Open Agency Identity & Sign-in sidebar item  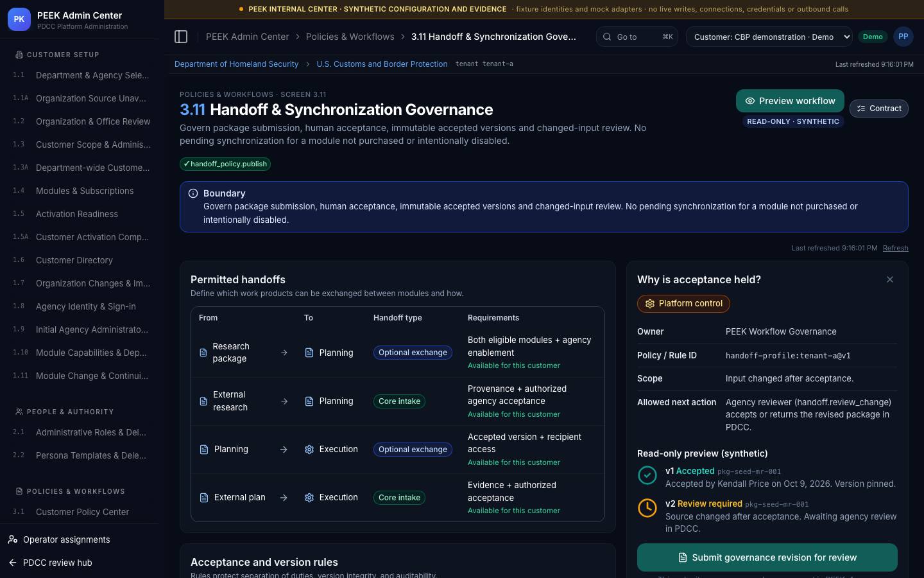[82, 306]
